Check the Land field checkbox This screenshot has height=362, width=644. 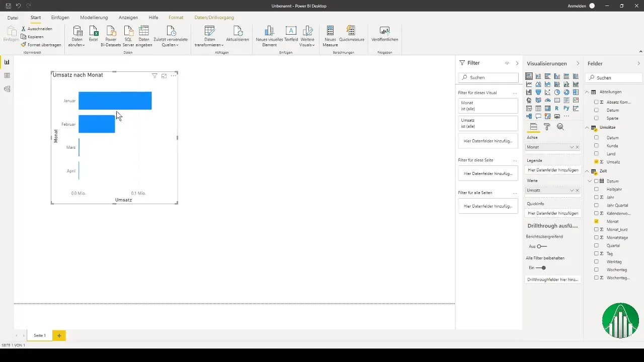(x=596, y=154)
